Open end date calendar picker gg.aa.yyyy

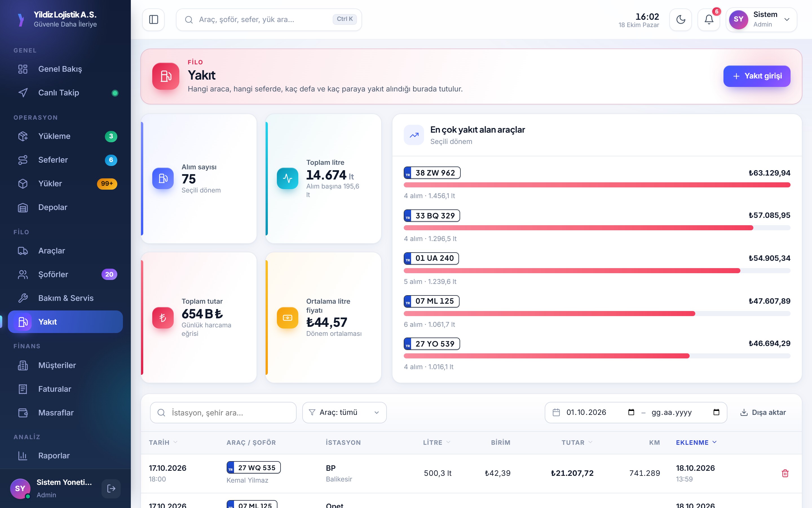click(x=716, y=413)
